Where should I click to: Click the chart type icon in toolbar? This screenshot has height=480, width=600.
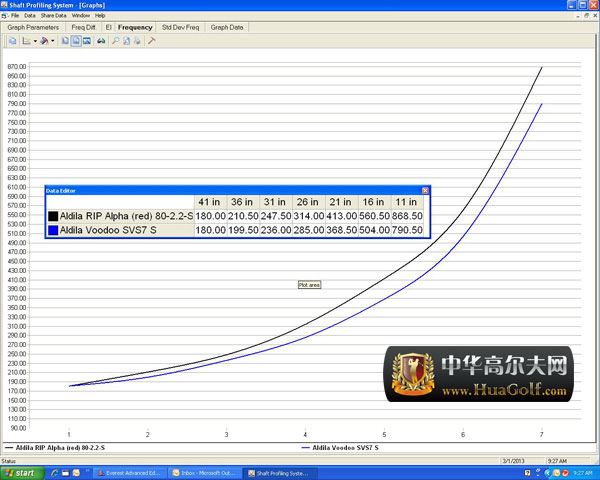(x=24, y=41)
